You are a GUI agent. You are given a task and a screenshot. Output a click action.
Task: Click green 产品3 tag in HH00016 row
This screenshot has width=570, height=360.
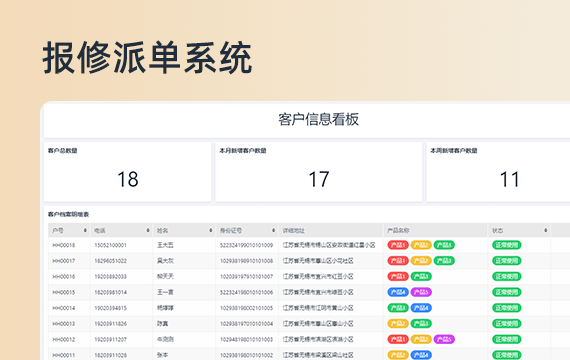tap(421, 276)
